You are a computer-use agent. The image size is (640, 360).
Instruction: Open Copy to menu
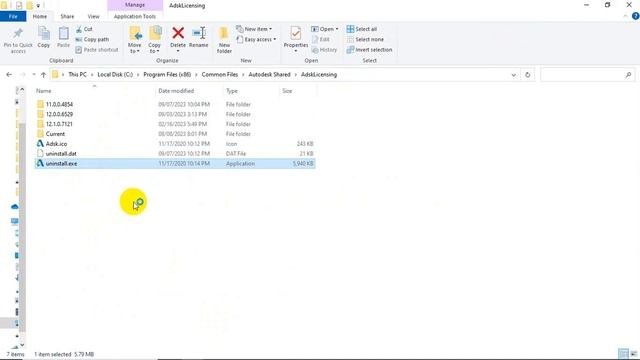(x=155, y=40)
